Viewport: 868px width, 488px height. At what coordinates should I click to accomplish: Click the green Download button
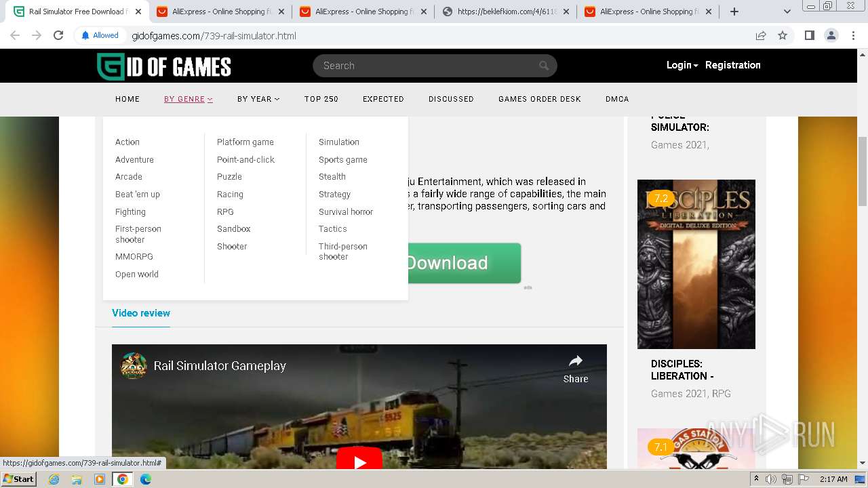(x=464, y=263)
